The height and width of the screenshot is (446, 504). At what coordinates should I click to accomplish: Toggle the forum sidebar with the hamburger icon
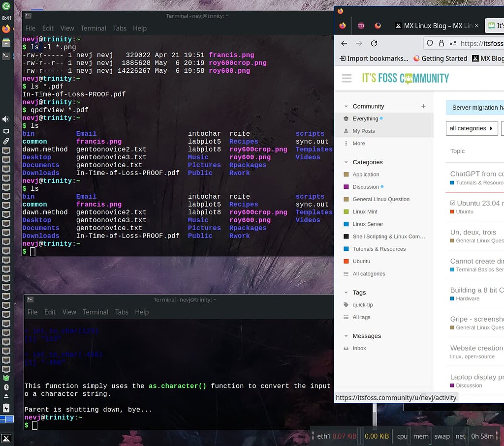[346, 78]
